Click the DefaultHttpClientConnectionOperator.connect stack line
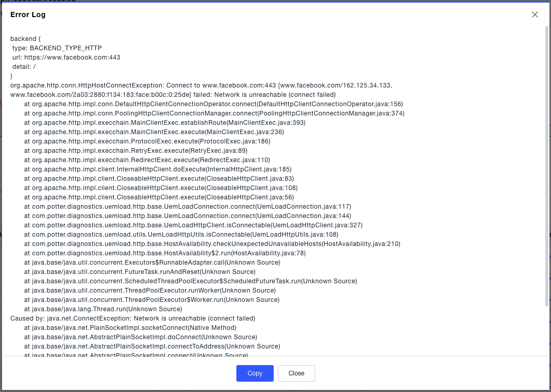The height and width of the screenshot is (392, 551). pos(213,104)
